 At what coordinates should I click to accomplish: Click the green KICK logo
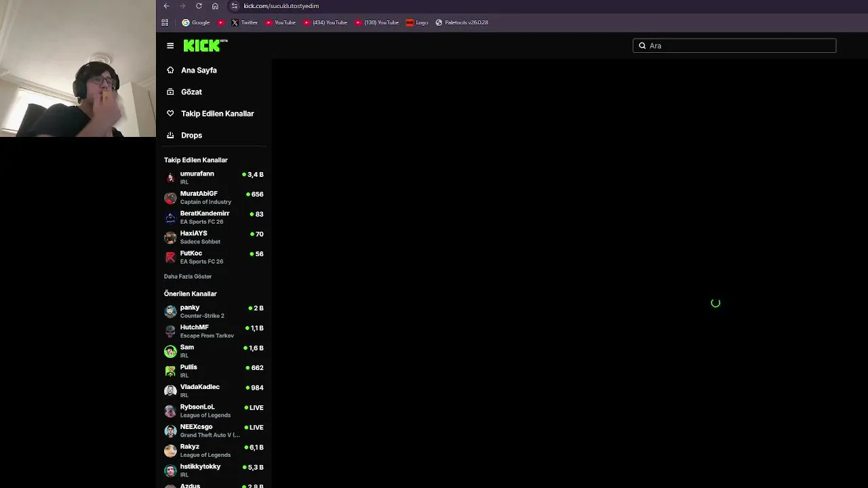pyautogui.click(x=205, y=45)
